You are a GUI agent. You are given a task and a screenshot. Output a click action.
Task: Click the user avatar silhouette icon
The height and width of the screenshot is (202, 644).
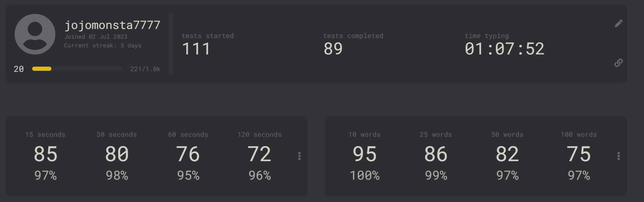pyautogui.click(x=35, y=34)
